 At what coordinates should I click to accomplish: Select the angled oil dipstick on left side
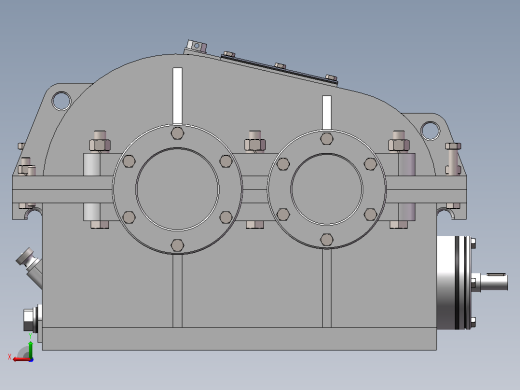tap(30, 267)
